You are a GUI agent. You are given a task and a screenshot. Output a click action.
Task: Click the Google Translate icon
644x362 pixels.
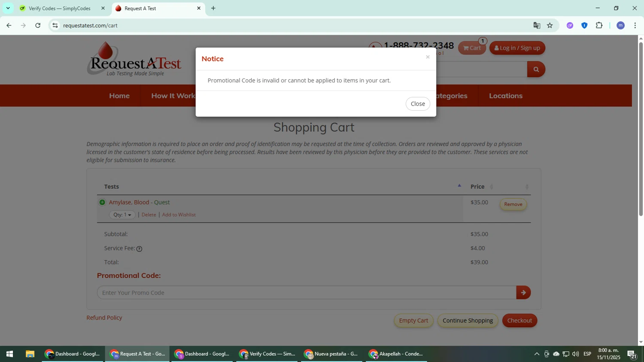coord(537,25)
